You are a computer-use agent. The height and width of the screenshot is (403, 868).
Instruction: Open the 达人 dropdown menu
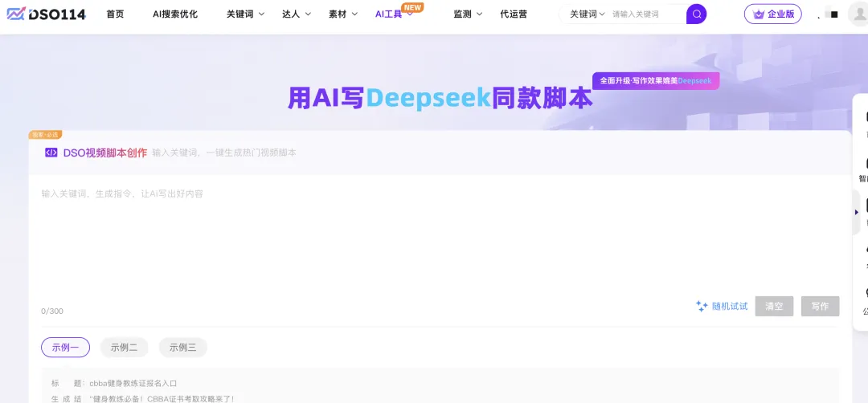click(x=296, y=14)
